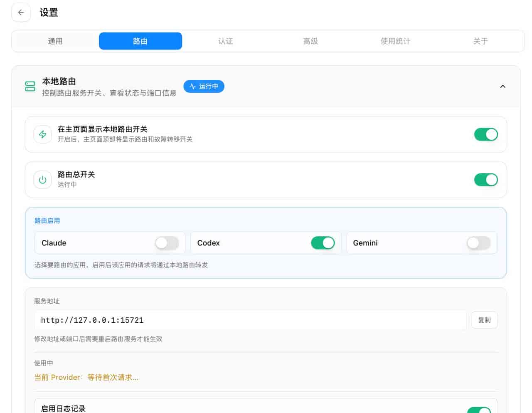This screenshot has height=413, width=532.
Task: Click the service address input field
Action: click(250, 320)
